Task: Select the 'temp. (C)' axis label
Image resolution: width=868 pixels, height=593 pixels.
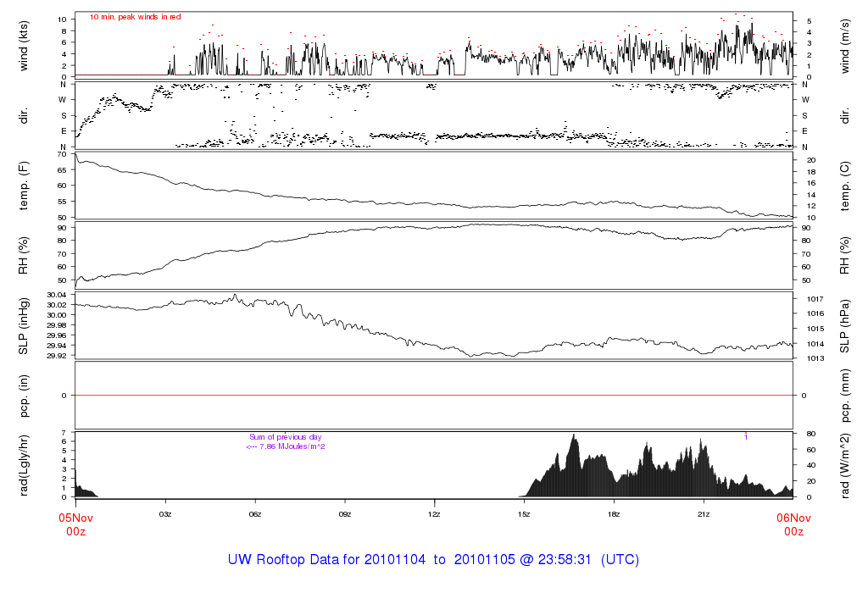Action: pos(844,186)
